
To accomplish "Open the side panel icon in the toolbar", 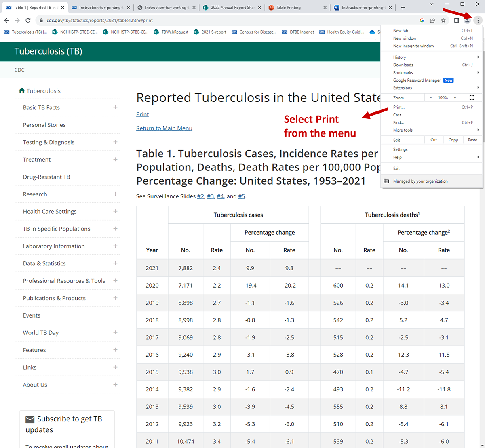I will pyautogui.click(x=457, y=20).
